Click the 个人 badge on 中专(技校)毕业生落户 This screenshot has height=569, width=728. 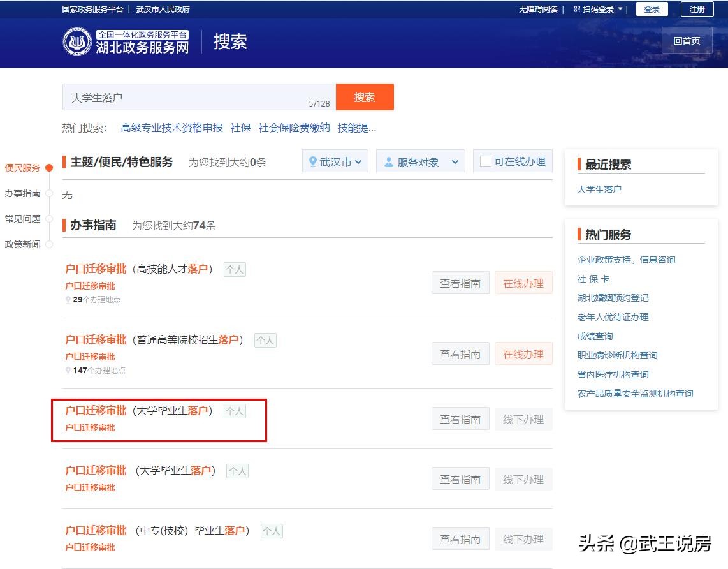tap(272, 531)
